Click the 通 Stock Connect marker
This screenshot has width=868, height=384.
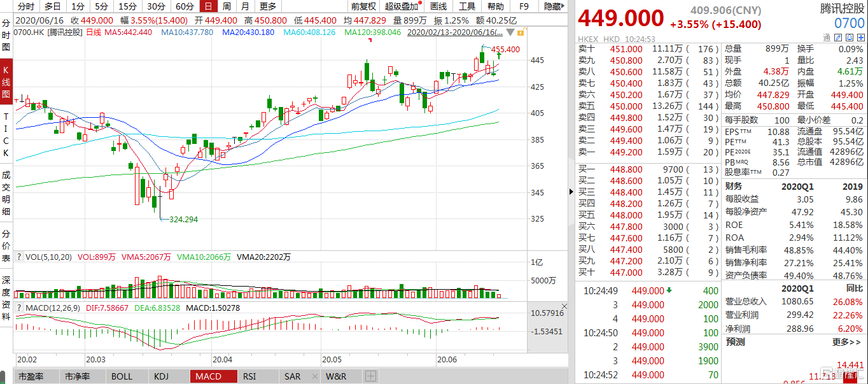click(827, 38)
